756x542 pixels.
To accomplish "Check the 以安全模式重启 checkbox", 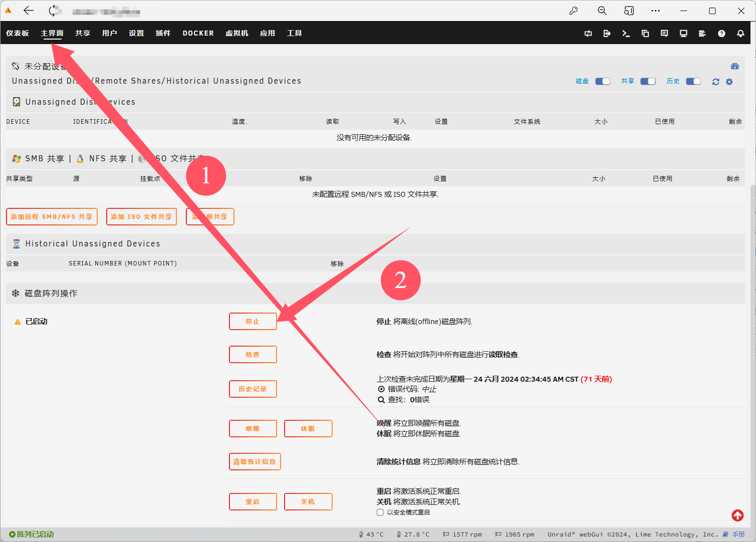I will click(380, 512).
